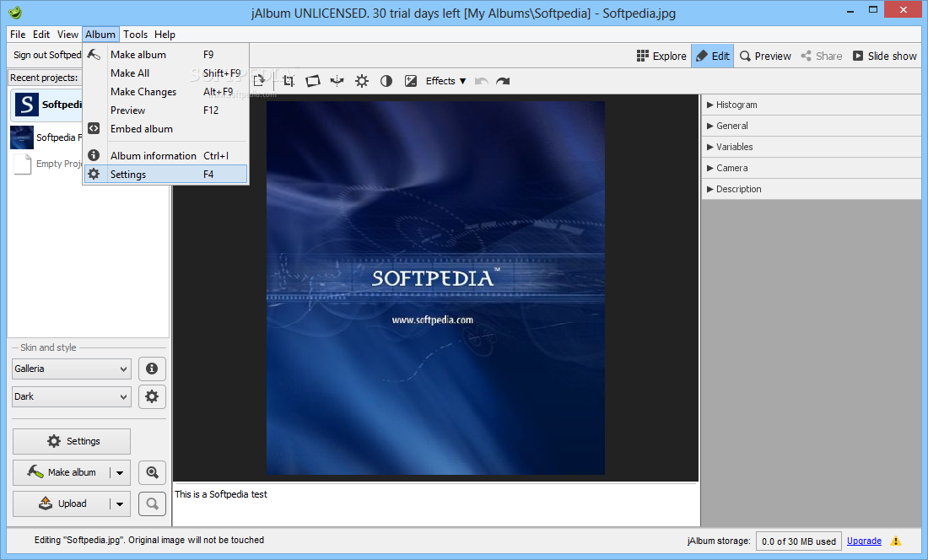
Task: Click the Sign out Softpedia button
Action: tap(46, 55)
